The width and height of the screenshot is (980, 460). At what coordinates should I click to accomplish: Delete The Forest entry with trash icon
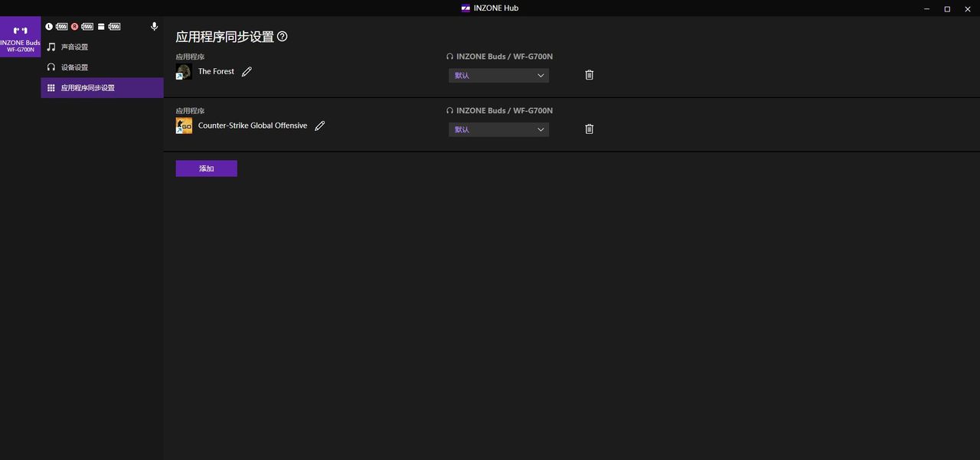tap(590, 75)
